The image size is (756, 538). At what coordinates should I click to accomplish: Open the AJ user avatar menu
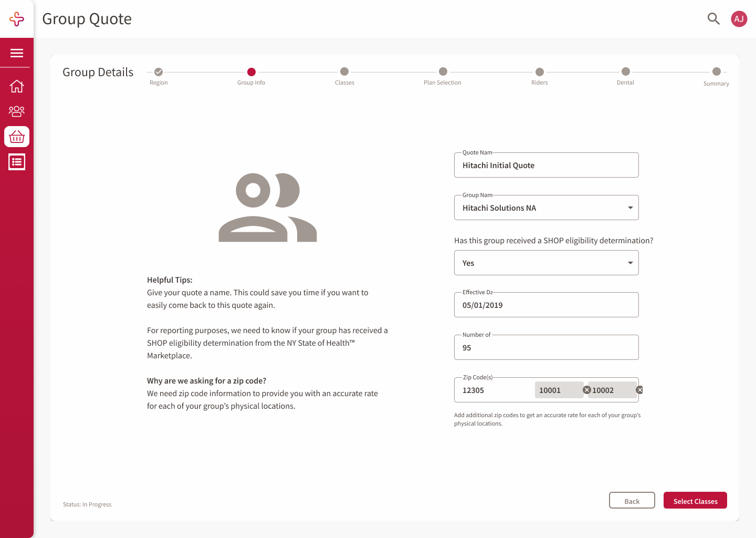[x=739, y=19]
